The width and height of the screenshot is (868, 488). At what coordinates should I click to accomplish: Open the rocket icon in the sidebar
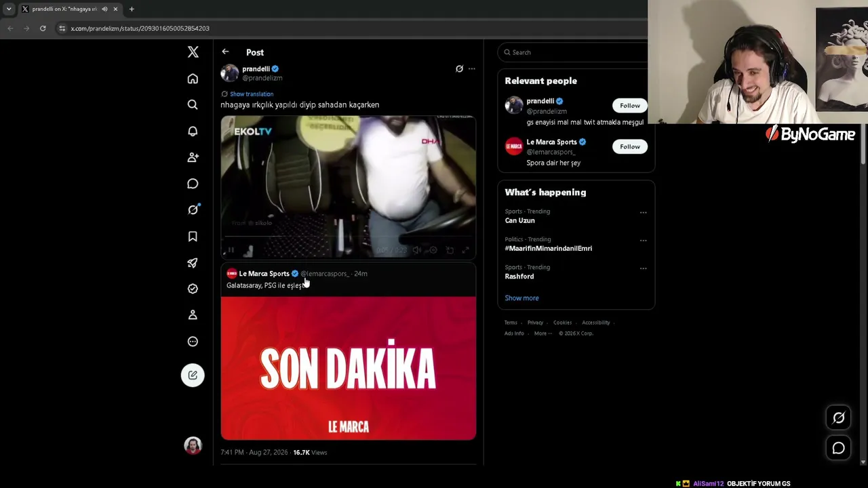click(193, 263)
